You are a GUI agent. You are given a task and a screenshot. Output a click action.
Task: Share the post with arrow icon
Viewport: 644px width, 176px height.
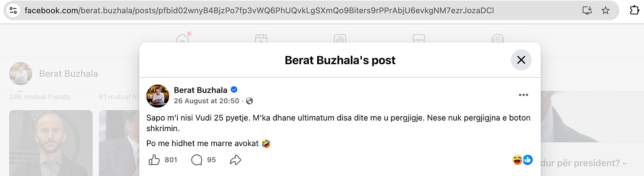pos(235,160)
